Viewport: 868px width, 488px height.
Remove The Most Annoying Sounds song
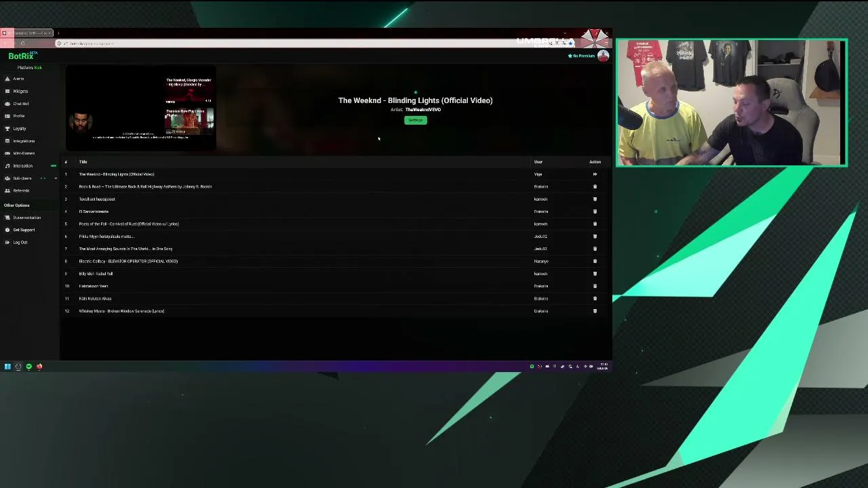[595, 249]
